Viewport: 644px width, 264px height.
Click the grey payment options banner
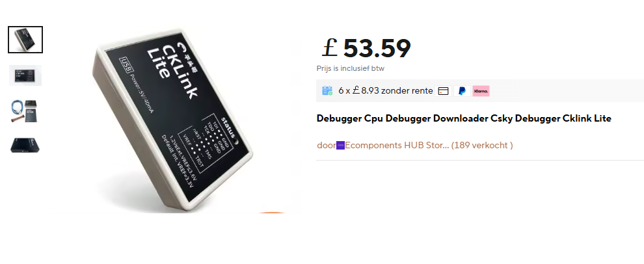[x=479, y=91]
